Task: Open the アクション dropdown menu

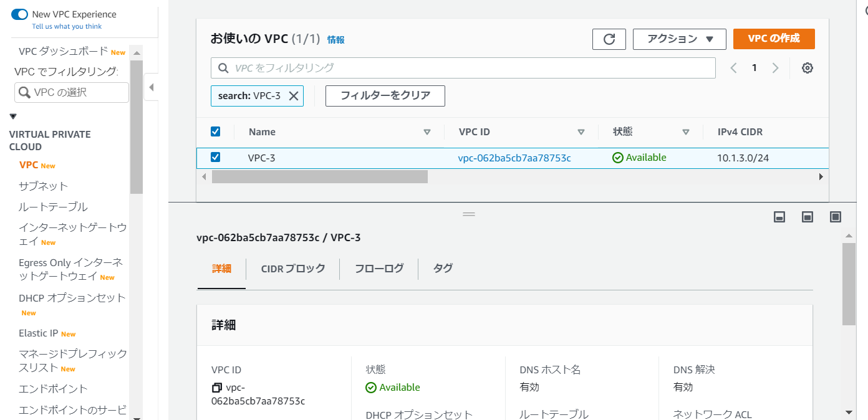Action: pyautogui.click(x=679, y=39)
